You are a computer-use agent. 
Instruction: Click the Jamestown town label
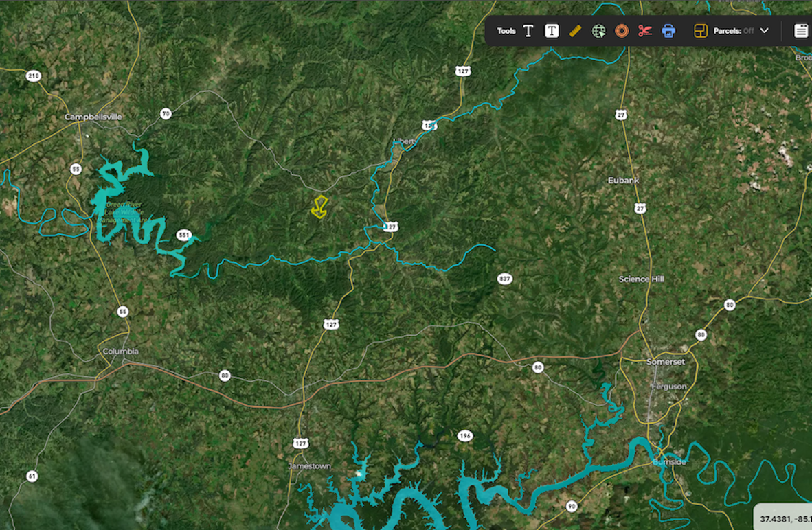click(x=309, y=466)
